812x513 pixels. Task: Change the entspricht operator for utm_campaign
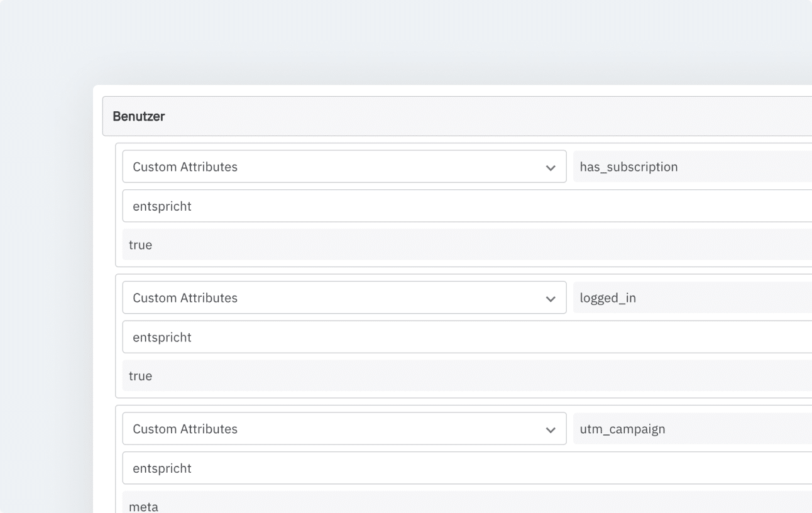click(465, 468)
